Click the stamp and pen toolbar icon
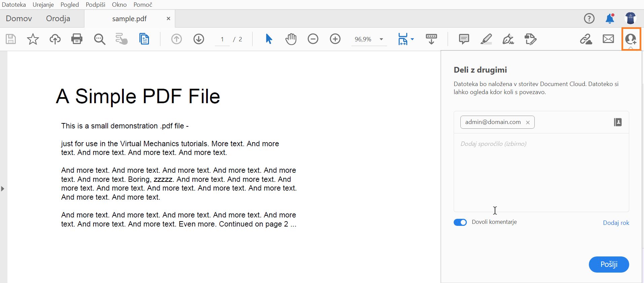The width and height of the screenshot is (644, 283). tap(531, 39)
